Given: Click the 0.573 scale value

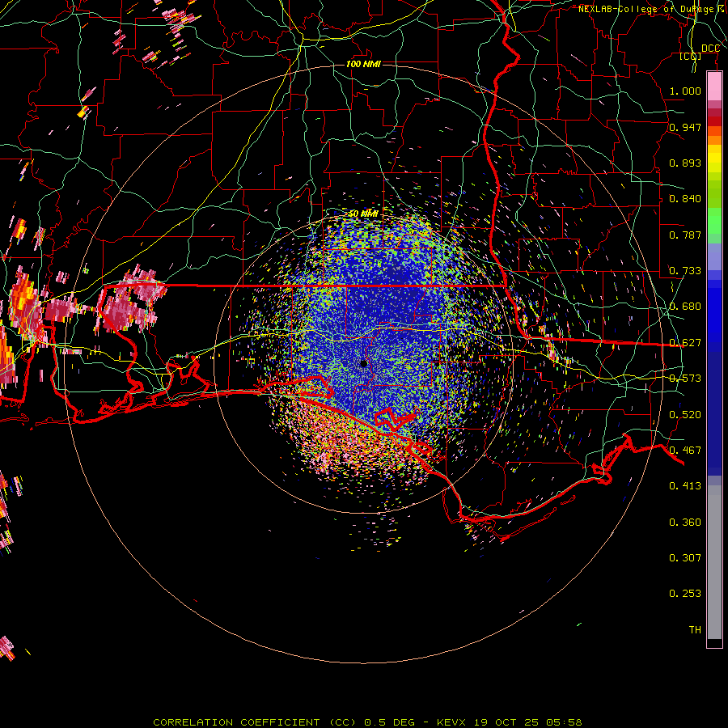Looking at the screenshot, I should tap(685, 379).
